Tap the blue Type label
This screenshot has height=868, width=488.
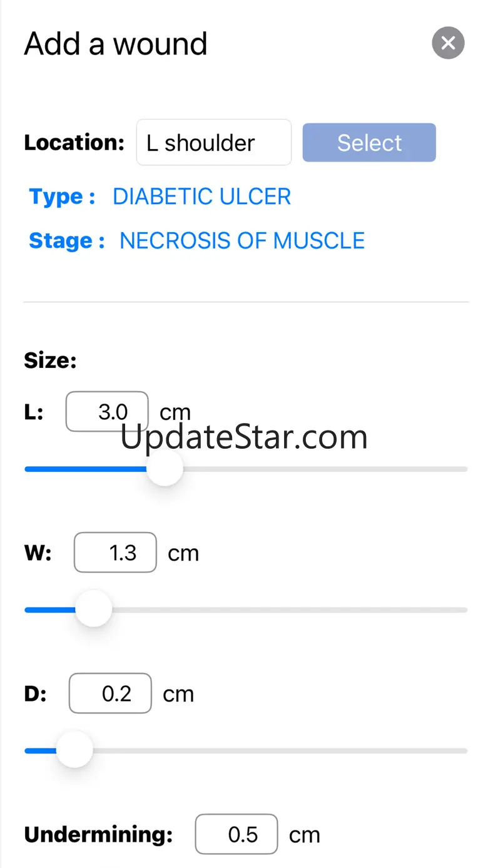[62, 197]
